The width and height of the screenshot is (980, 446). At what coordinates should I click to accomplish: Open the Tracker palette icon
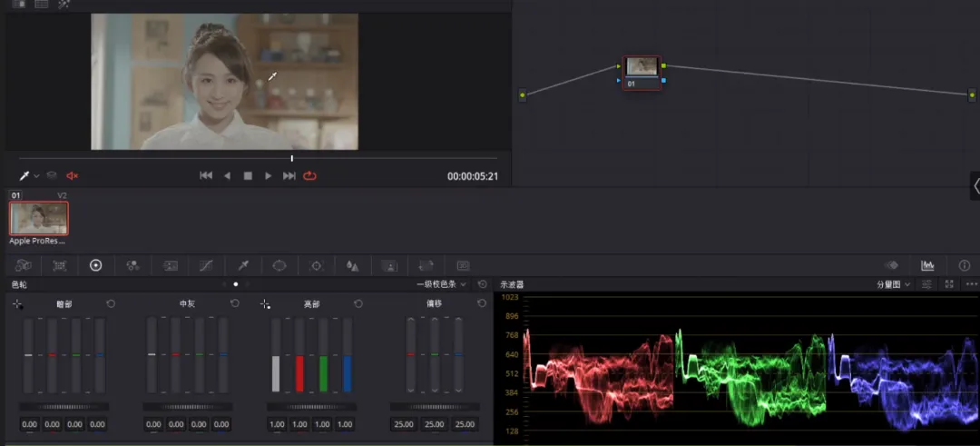(x=317, y=265)
